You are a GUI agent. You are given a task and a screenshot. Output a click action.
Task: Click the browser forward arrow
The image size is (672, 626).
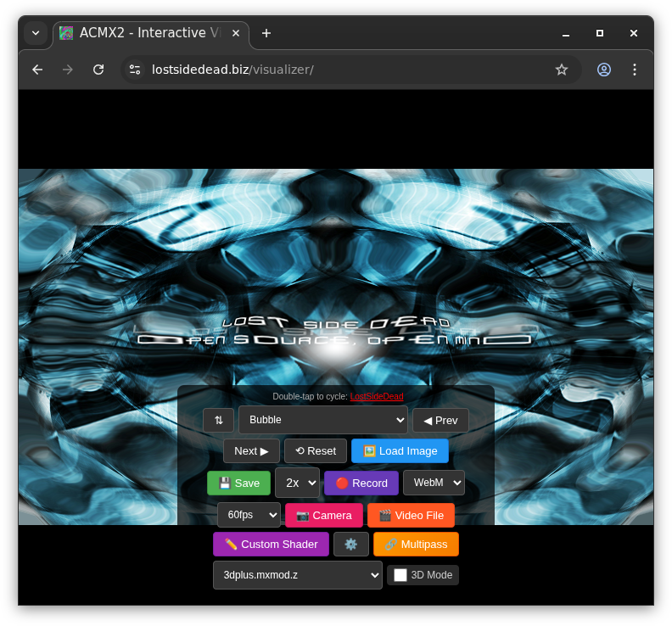pyautogui.click(x=68, y=70)
